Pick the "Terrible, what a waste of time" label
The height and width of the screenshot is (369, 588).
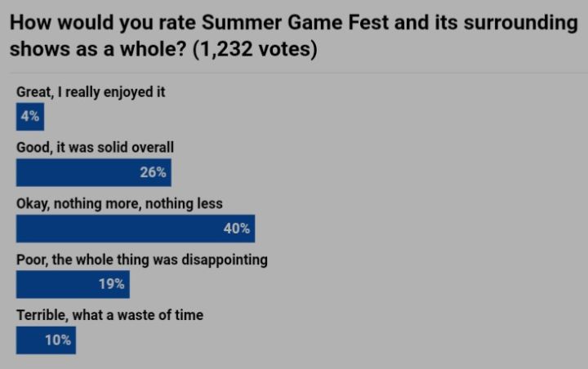pyautogui.click(x=109, y=315)
